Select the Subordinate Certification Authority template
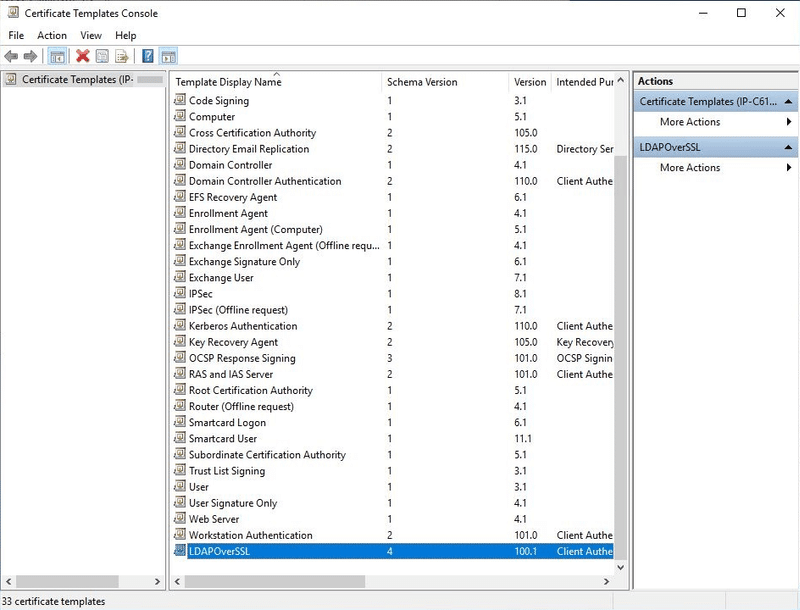 click(267, 455)
